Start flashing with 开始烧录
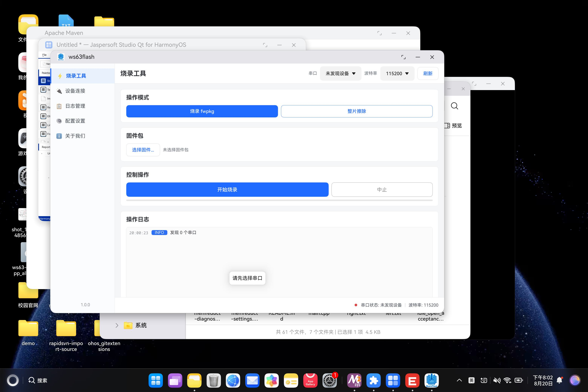The width and height of the screenshot is (588, 392). point(227,190)
